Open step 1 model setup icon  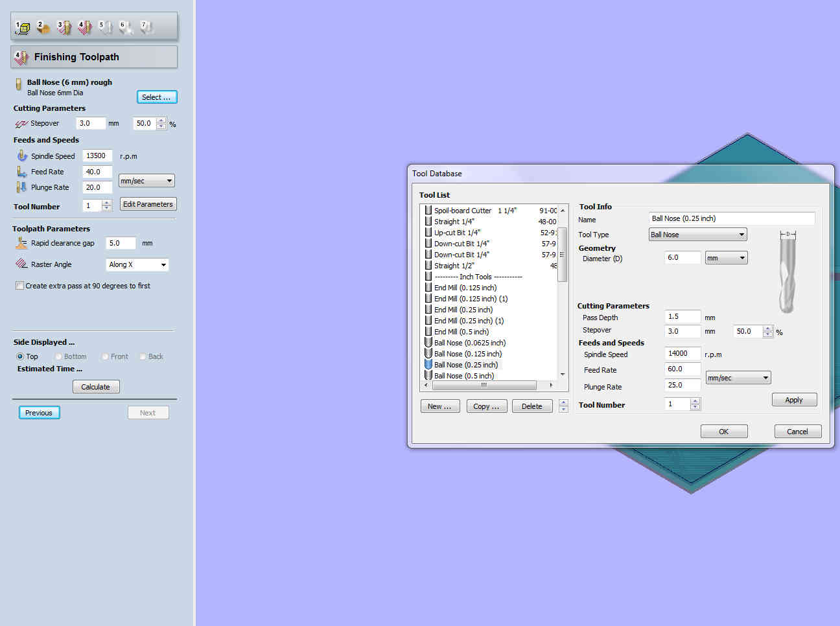click(22, 27)
